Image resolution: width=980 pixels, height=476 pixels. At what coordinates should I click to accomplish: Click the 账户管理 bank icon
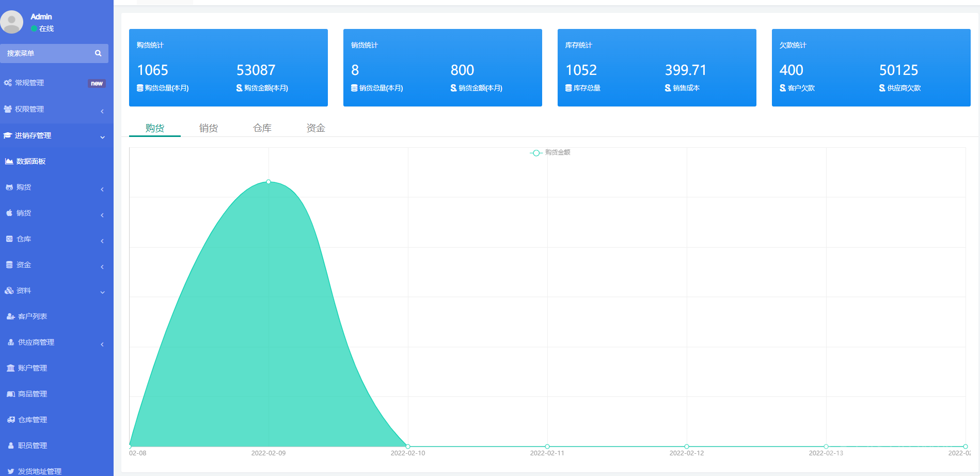click(10, 368)
